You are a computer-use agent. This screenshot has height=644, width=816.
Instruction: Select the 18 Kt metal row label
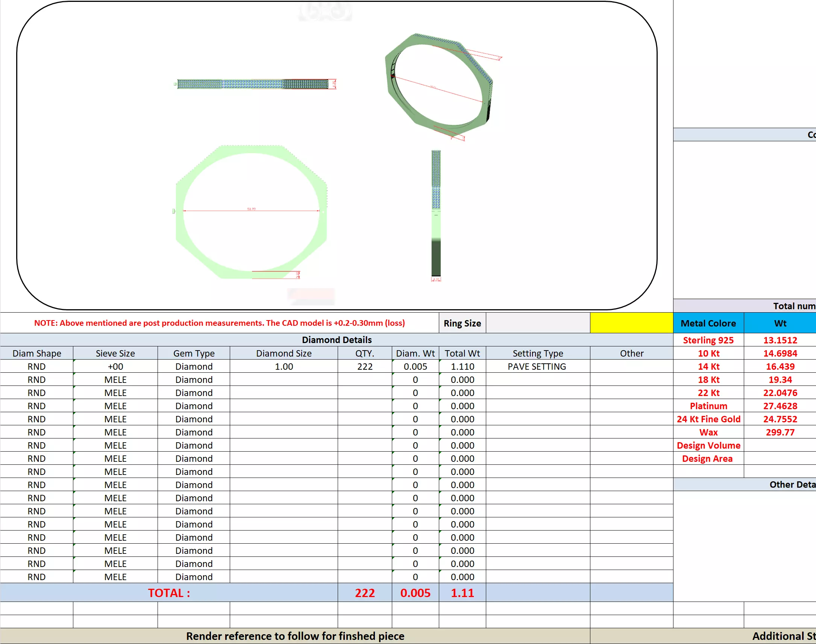(708, 380)
